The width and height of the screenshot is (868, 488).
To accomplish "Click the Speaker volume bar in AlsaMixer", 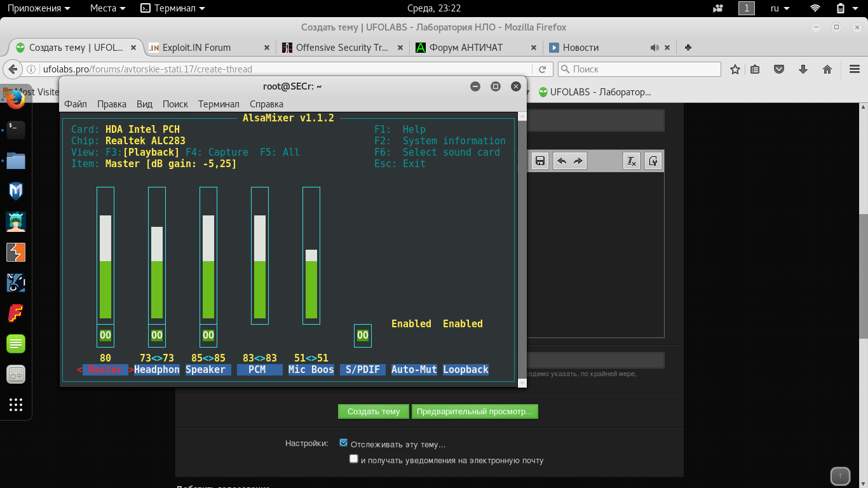I will (208, 267).
